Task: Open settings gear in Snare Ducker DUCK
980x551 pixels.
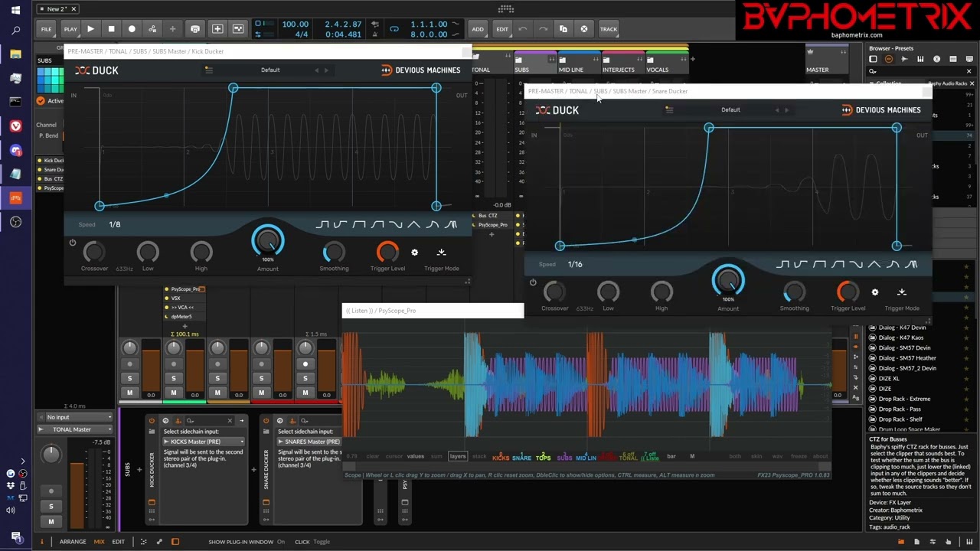Action: [875, 292]
